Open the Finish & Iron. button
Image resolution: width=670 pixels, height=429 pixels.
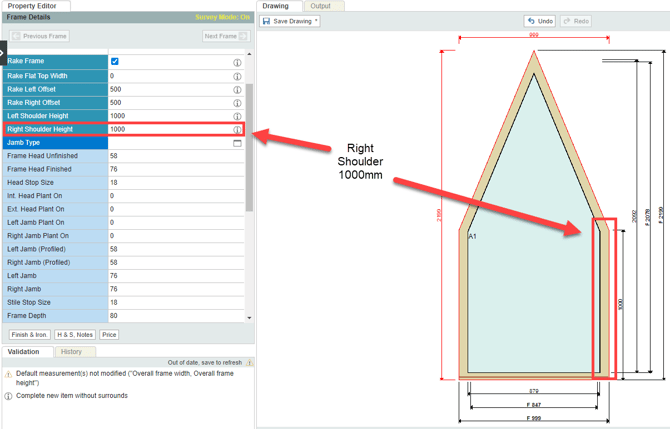29,335
